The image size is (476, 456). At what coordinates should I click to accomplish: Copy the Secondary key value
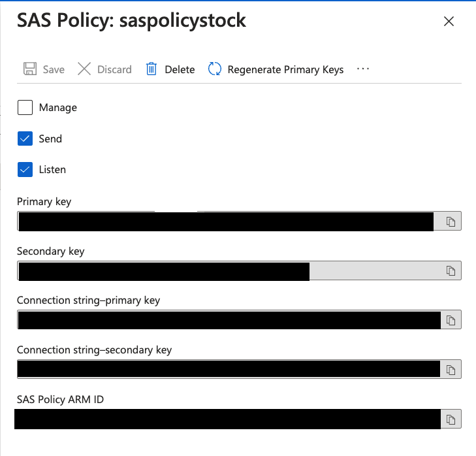coord(451,270)
